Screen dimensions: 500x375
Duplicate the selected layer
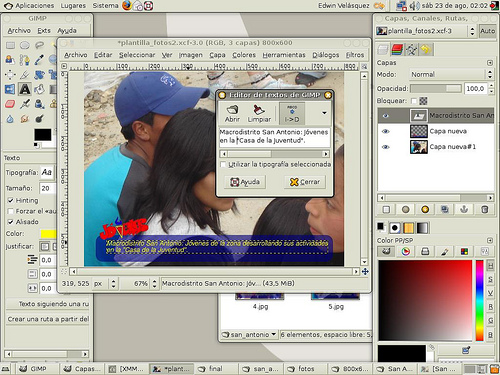coord(445,209)
